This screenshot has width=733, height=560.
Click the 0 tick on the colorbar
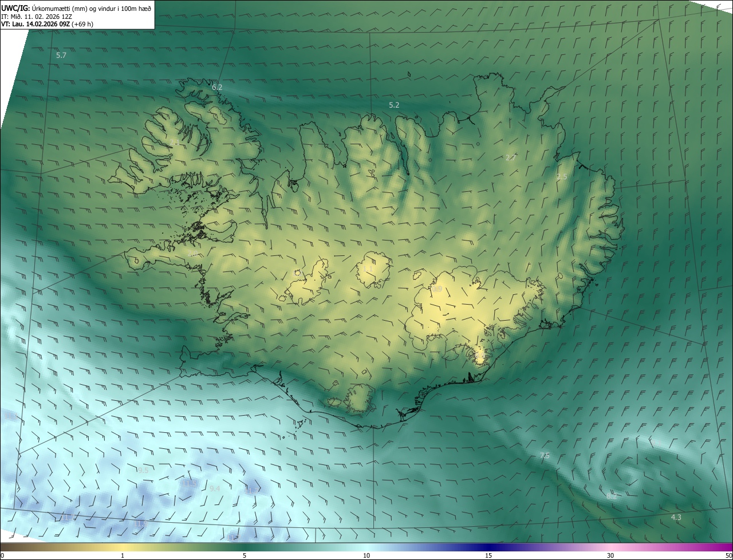coord(2,555)
